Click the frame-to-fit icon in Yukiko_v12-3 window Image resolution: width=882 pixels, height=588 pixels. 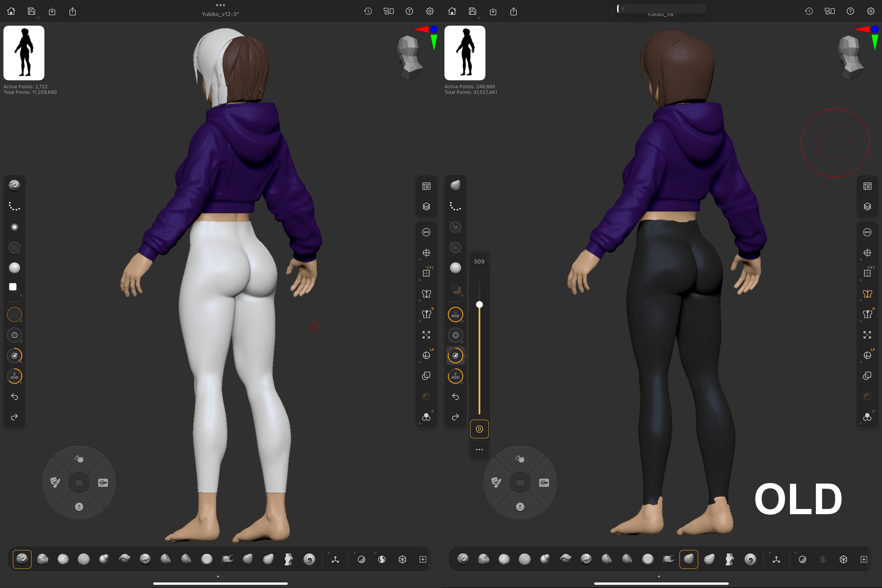pyautogui.click(x=426, y=334)
